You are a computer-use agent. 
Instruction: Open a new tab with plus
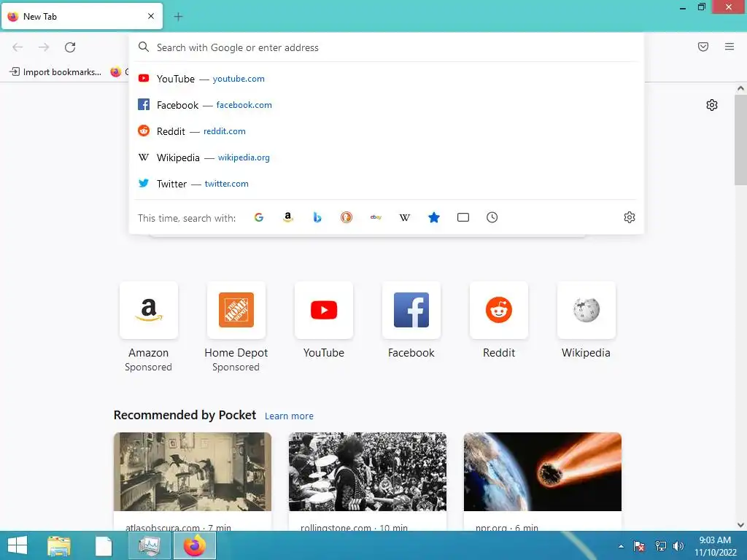[x=178, y=17]
